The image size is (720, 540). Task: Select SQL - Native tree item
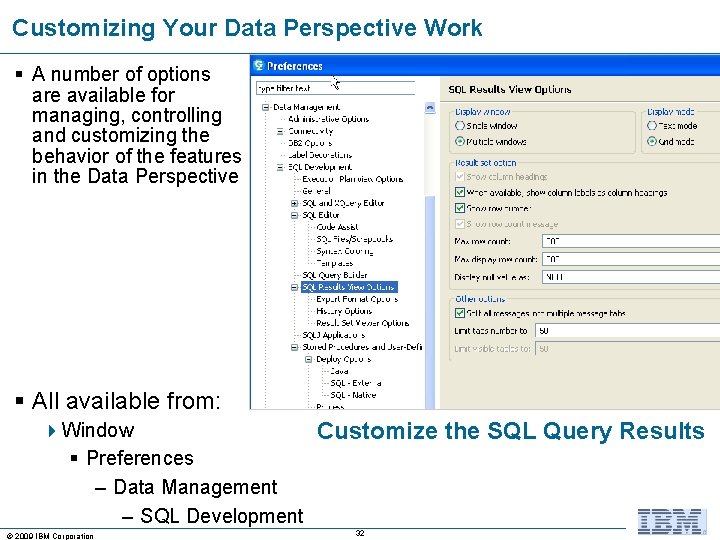353,395
